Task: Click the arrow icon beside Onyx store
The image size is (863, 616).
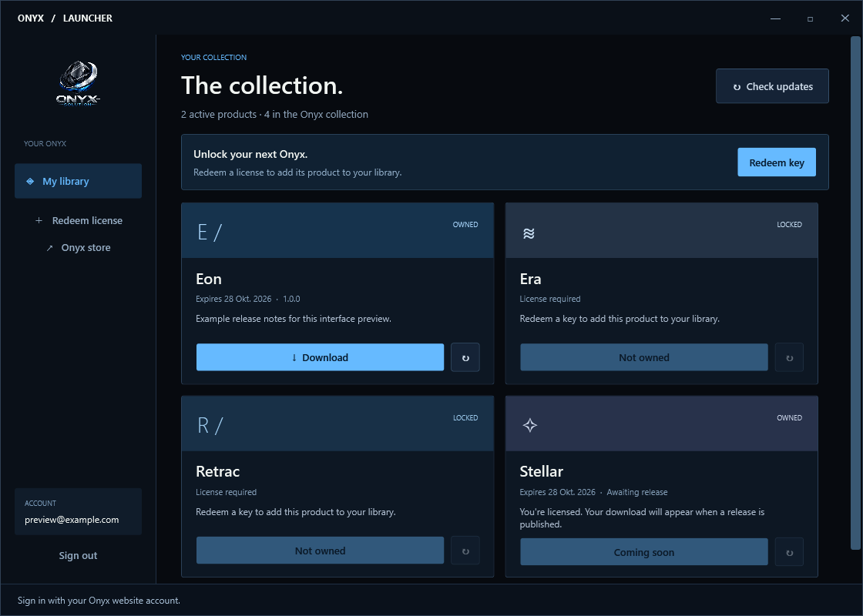Action: point(49,248)
